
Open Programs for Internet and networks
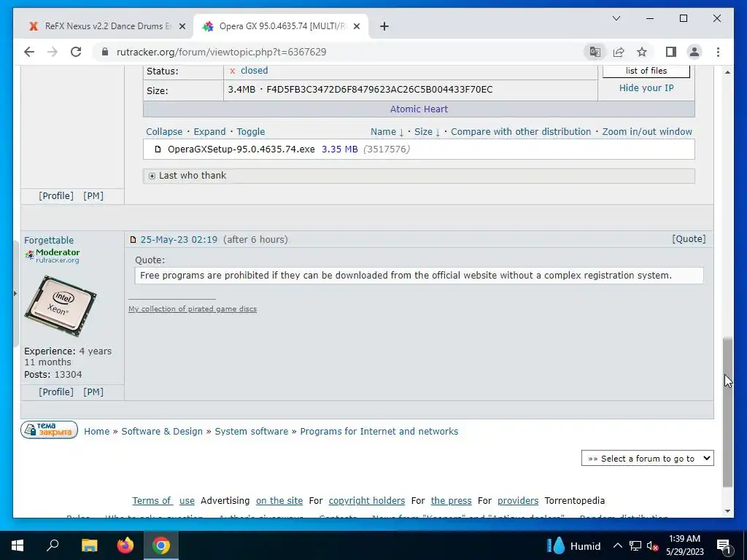tap(379, 432)
